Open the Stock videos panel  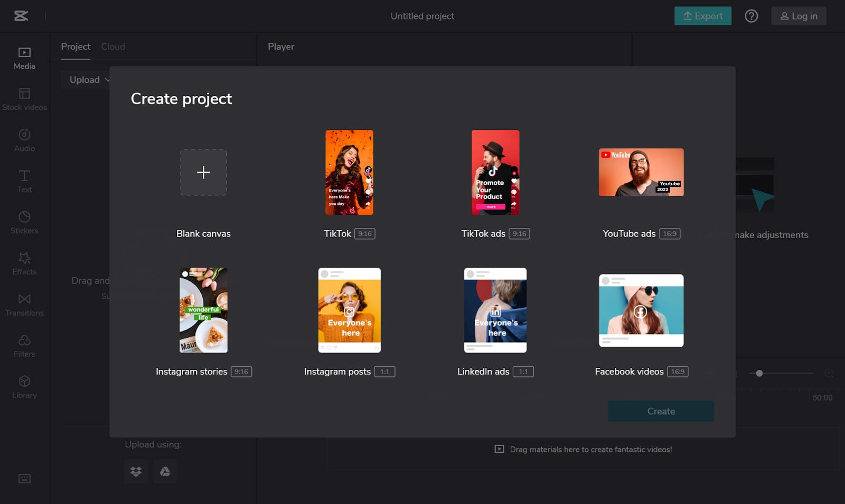(x=24, y=100)
